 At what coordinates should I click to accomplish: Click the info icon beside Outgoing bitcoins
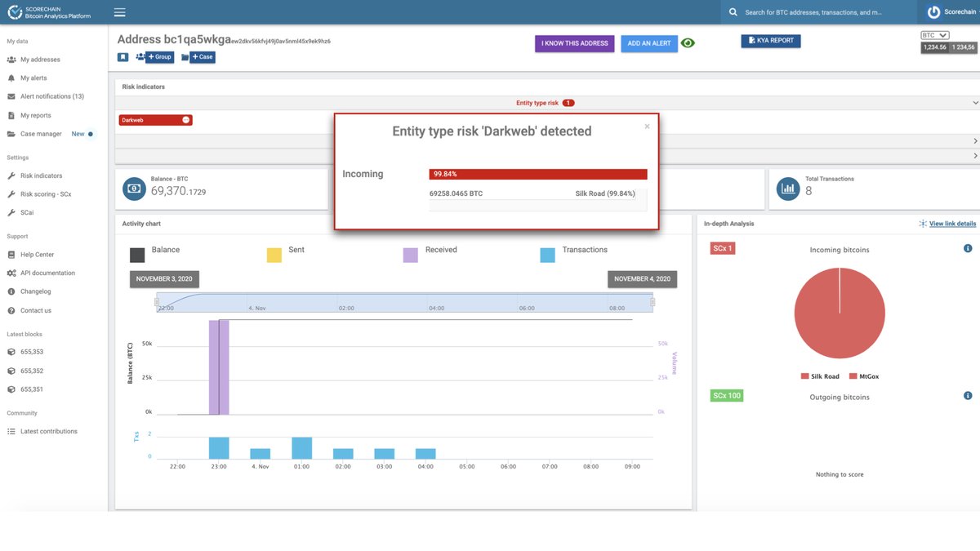click(x=968, y=396)
